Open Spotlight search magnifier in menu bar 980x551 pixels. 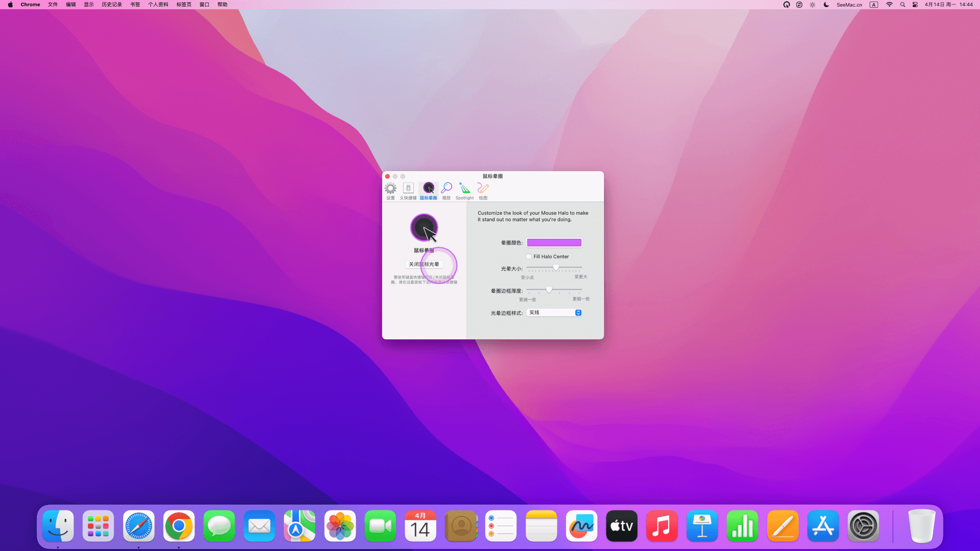click(x=902, y=5)
